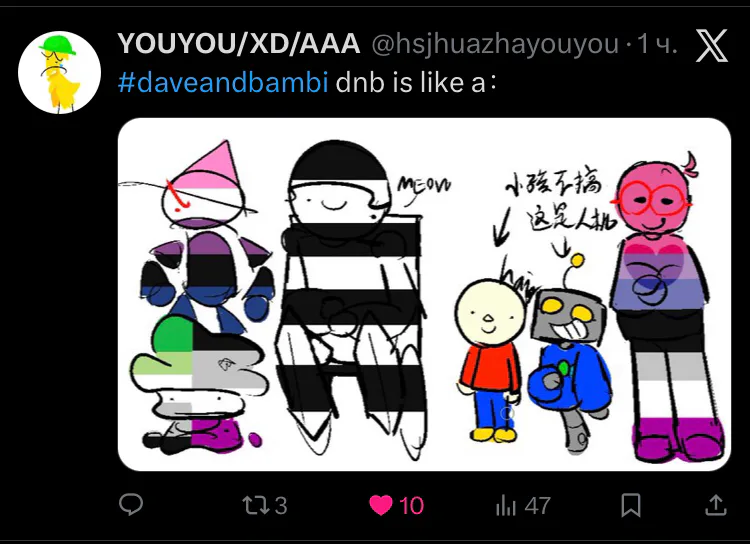Click the share upload icon
The width and height of the screenshot is (750, 544).
coord(716,505)
